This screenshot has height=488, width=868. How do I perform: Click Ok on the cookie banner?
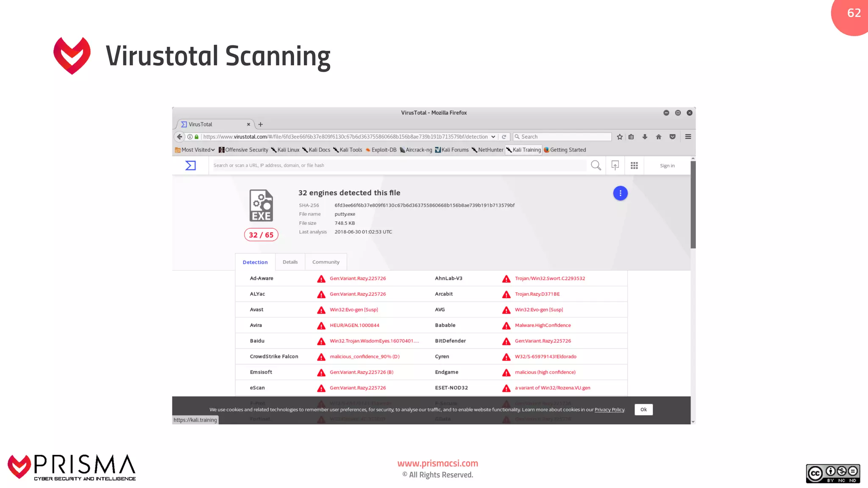click(x=643, y=410)
